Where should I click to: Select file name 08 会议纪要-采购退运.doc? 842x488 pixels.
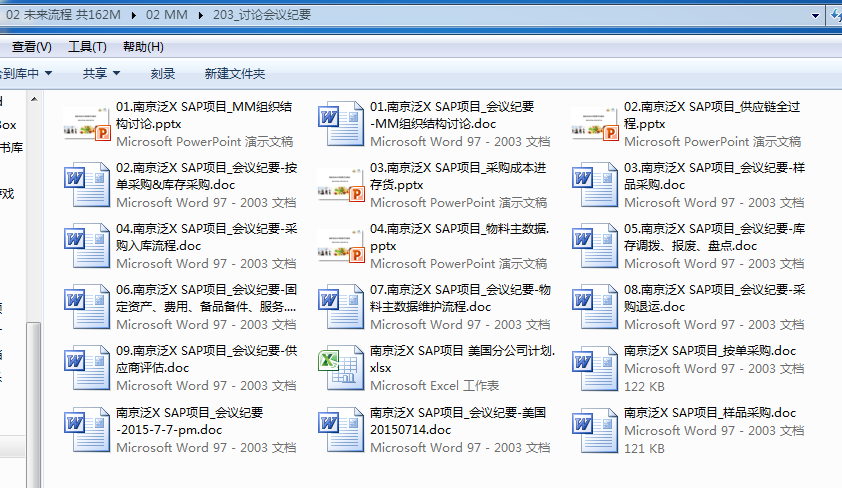click(715, 298)
